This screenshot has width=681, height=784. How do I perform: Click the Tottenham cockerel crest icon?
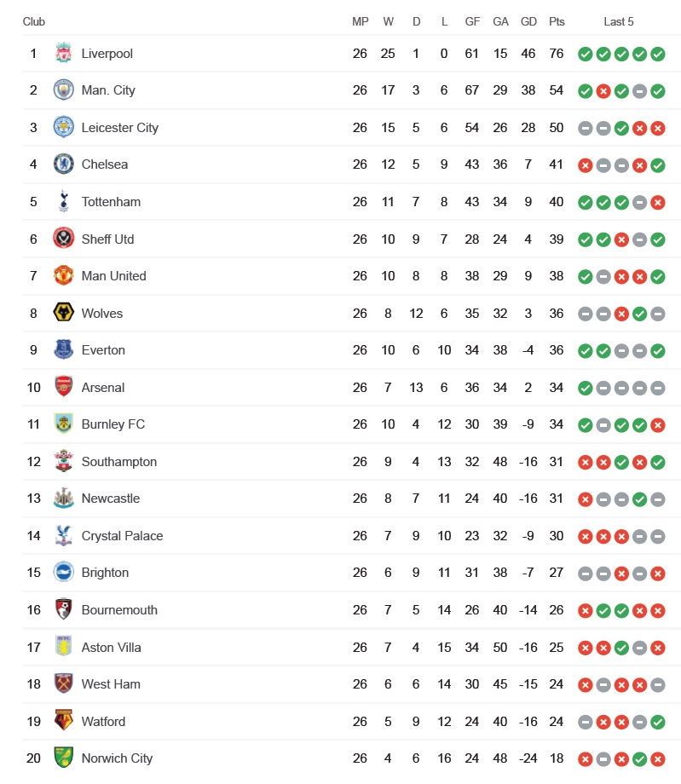(64, 201)
